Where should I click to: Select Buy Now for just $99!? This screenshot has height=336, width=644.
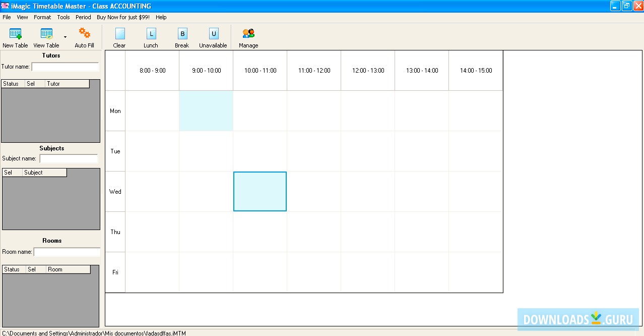123,17
